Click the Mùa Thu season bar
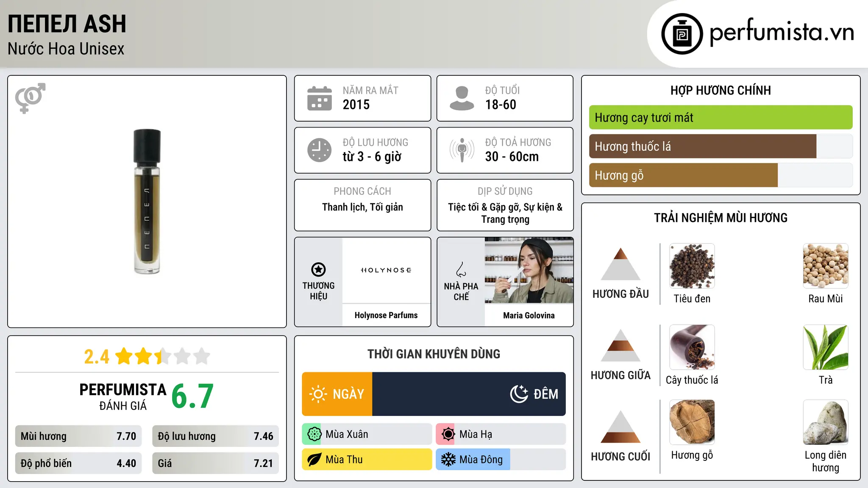 (367, 460)
